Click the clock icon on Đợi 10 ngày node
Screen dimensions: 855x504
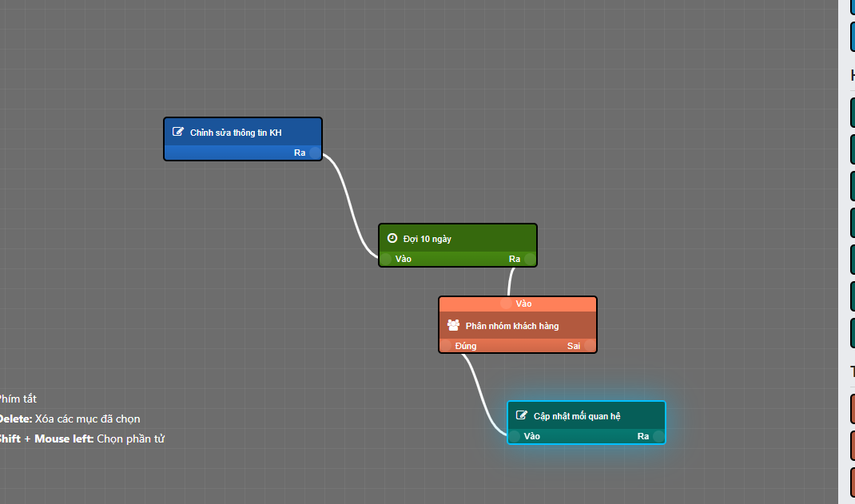pyautogui.click(x=392, y=238)
